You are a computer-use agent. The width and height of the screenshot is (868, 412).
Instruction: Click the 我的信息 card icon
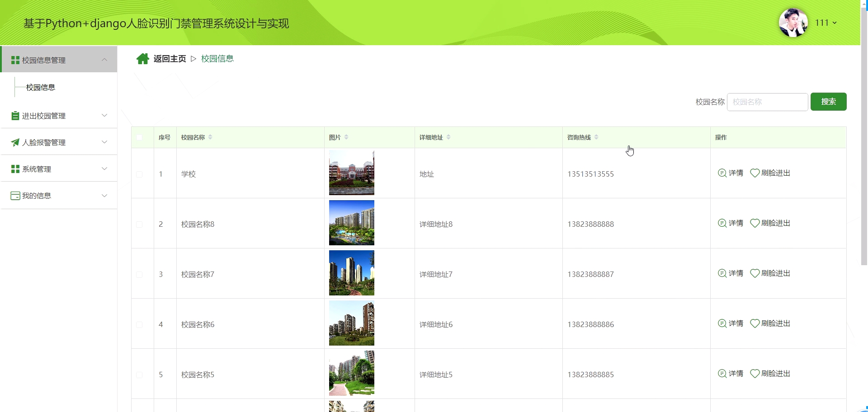click(15, 196)
